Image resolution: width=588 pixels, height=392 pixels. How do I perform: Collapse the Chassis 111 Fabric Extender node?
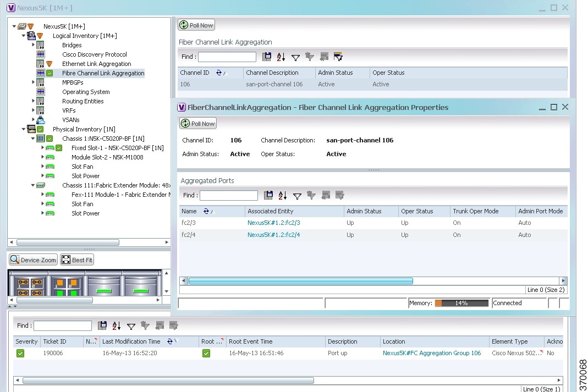pyautogui.click(x=33, y=185)
